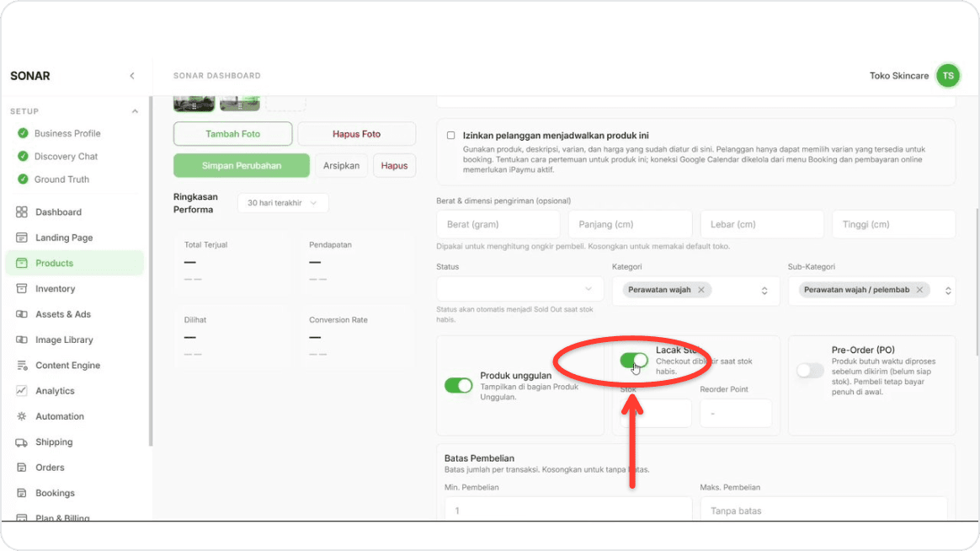Enable the Pre-Order (PO) switch
Screen dimensions: 980x551
[x=810, y=370]
